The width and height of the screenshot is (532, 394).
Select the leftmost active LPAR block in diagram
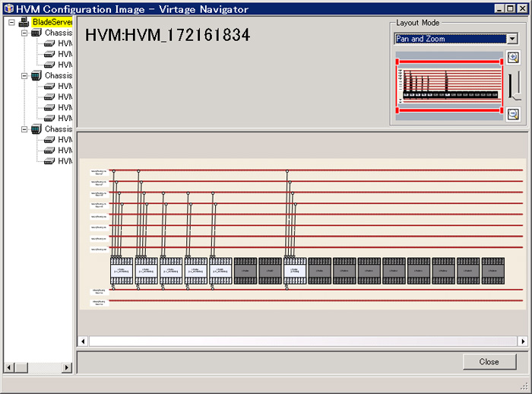pyautogui.click(x=122, y=271)
